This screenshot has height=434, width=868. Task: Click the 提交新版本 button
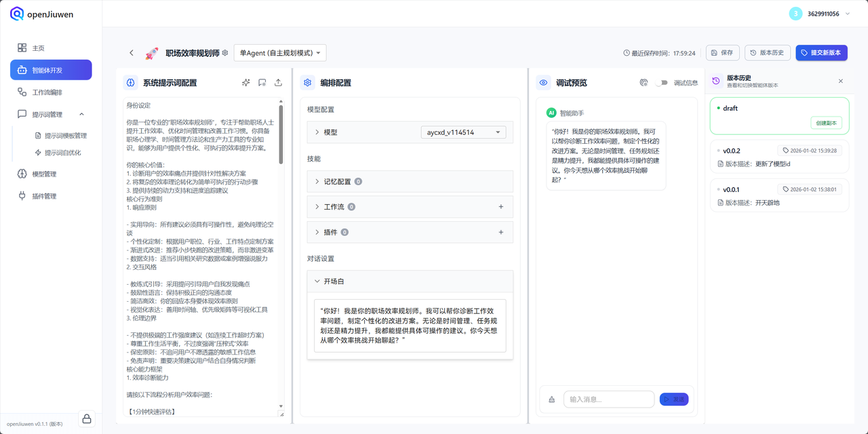pos(821,52)
